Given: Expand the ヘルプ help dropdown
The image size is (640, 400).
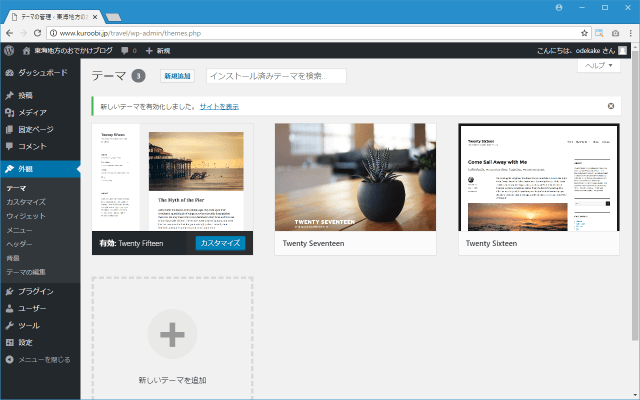Looking at the screenshot, I should pyautogui.click(x=599, y=65).
